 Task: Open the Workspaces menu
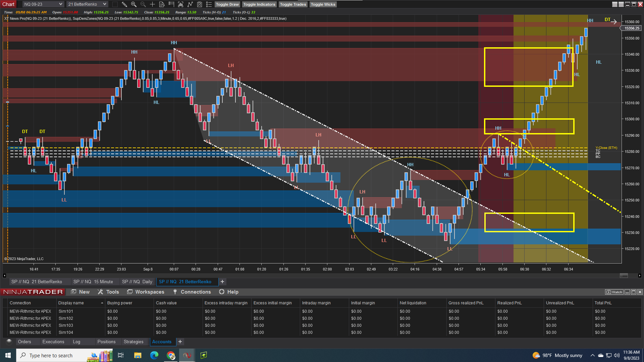click(146, 292)
